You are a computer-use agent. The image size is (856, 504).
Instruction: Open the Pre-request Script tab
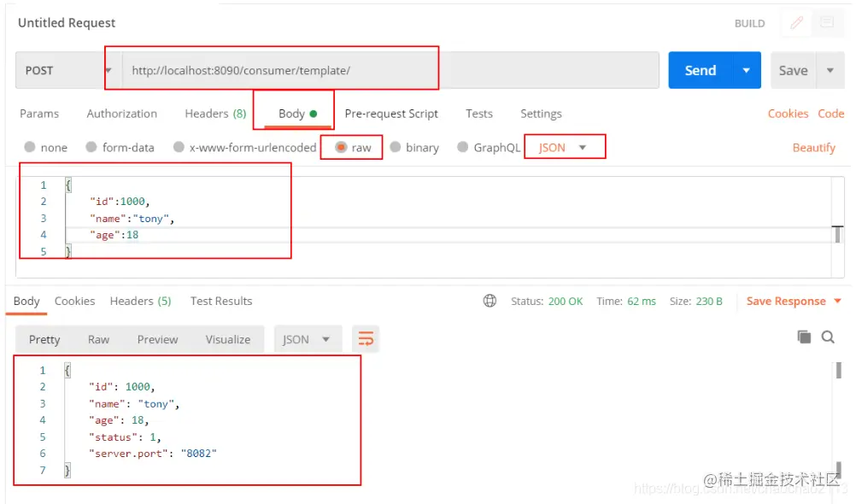coord(391,114)
